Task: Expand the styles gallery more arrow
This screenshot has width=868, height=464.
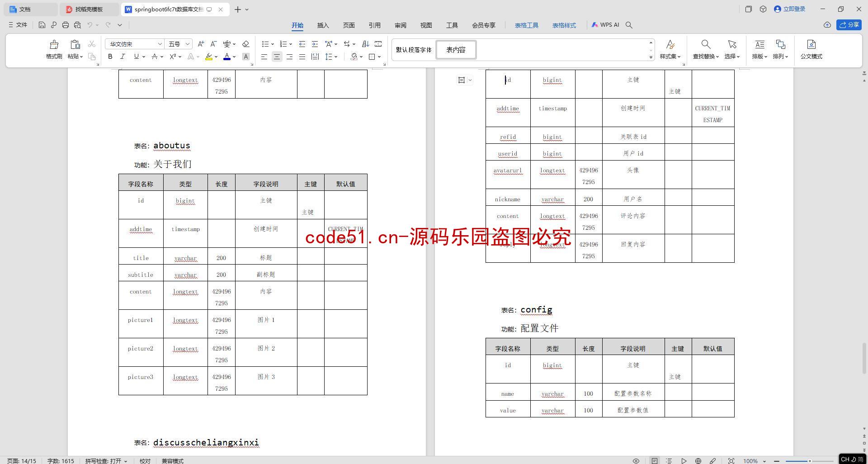Action: pyautogui.click(x=651, y=57)
